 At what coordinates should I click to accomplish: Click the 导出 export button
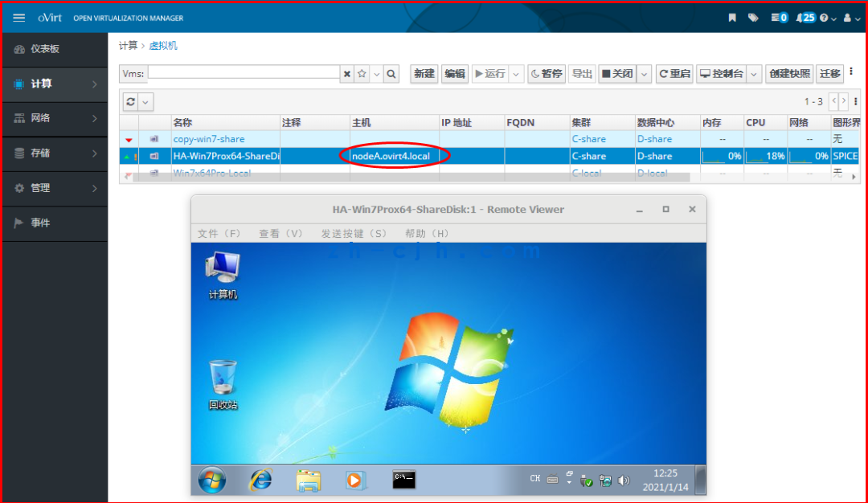pyautogui.click(x=582, y=74)
